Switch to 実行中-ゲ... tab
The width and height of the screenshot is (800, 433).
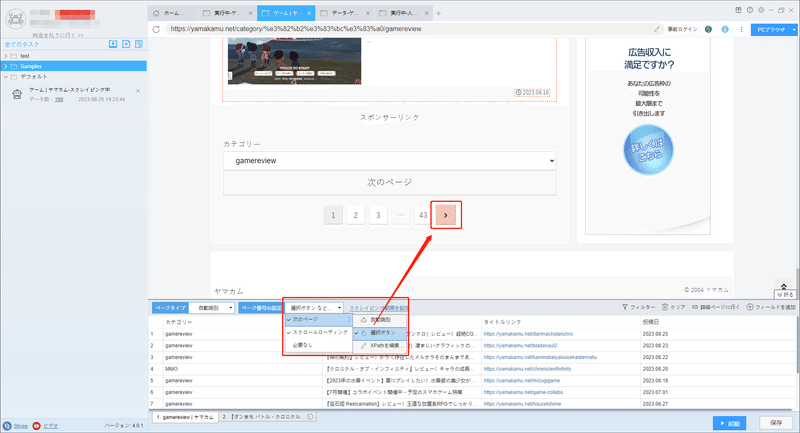point(227,13)
